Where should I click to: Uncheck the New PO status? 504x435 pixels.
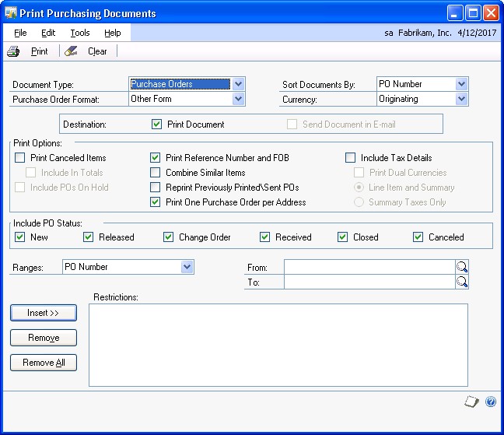20,237
